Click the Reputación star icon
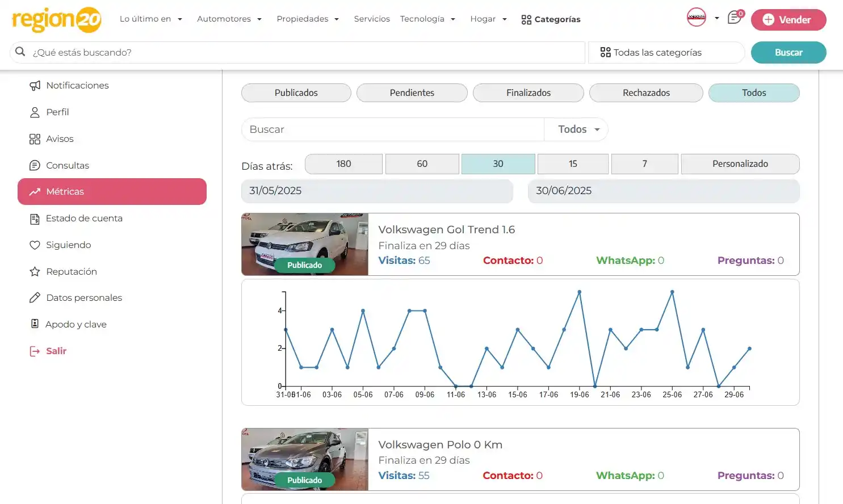The width and height of the screenshot is (843, 504). tap(35, 272)
